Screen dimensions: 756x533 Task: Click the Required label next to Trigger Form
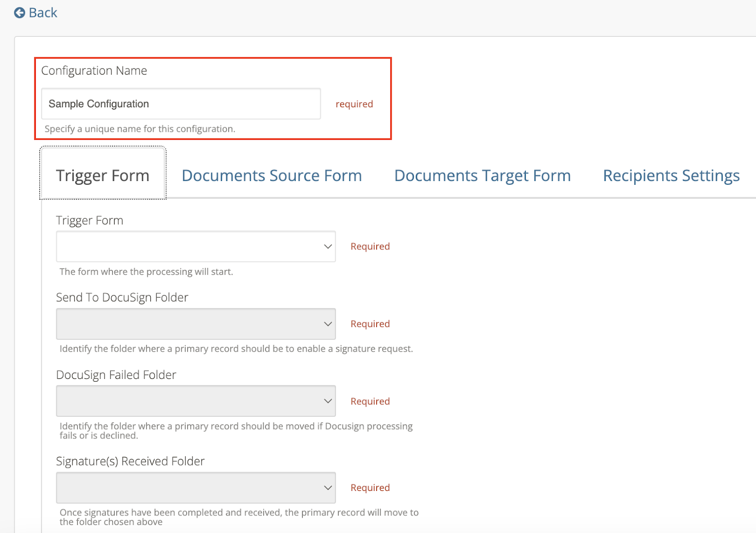[x=370, y=246]
